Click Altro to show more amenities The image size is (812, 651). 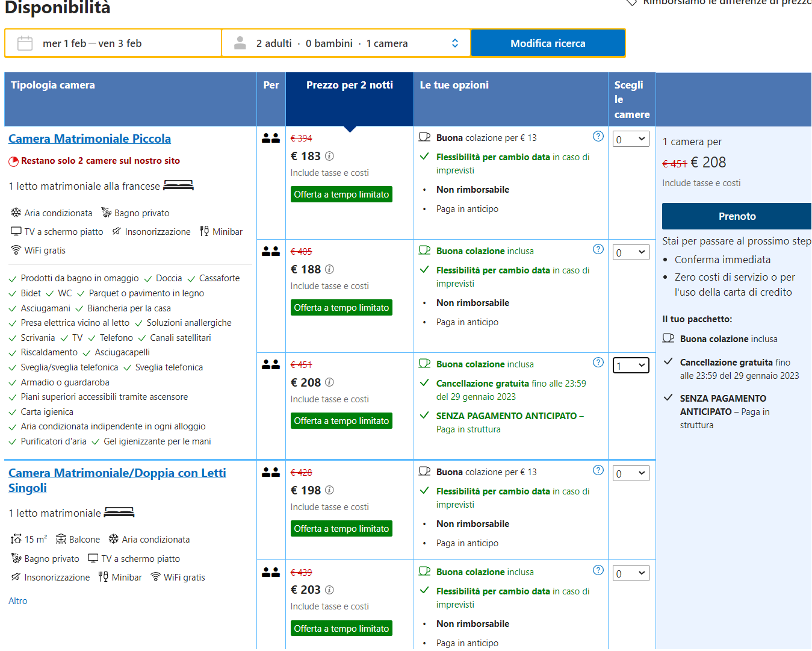point(18,601)
